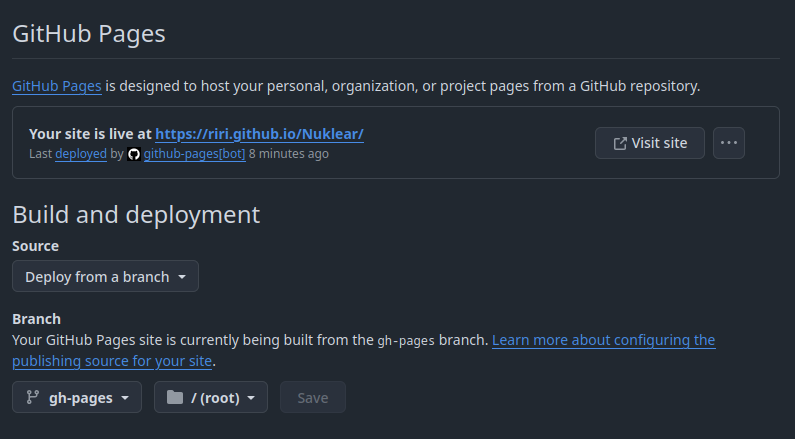
Task: Click the Build and deployment heading
Action: (x=136, y=214)
